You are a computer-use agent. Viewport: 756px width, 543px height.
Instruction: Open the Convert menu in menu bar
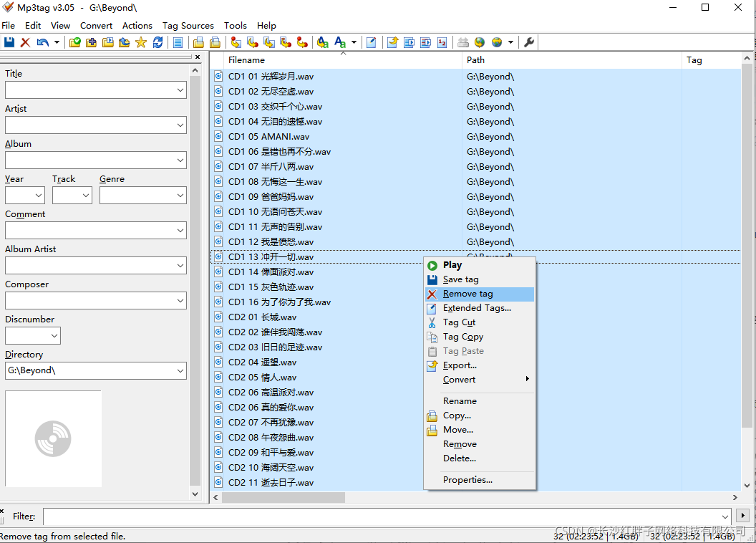click(96, 26)
